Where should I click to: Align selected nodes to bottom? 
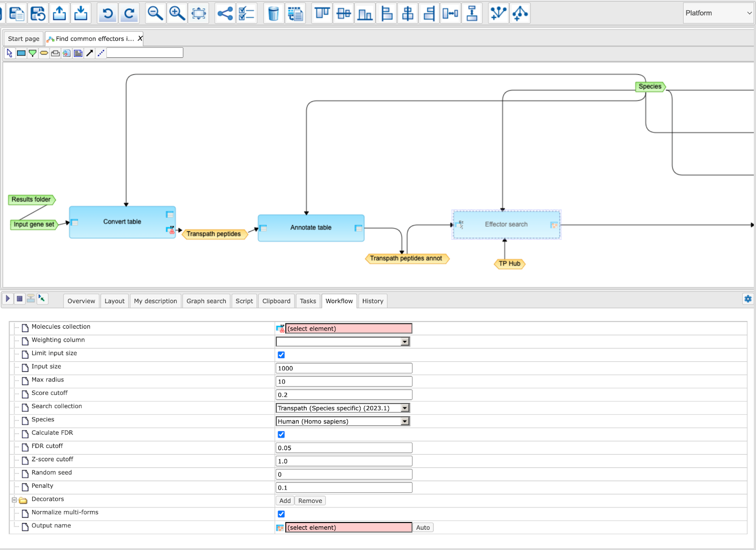pyautogui.click(x=365, y=13)
